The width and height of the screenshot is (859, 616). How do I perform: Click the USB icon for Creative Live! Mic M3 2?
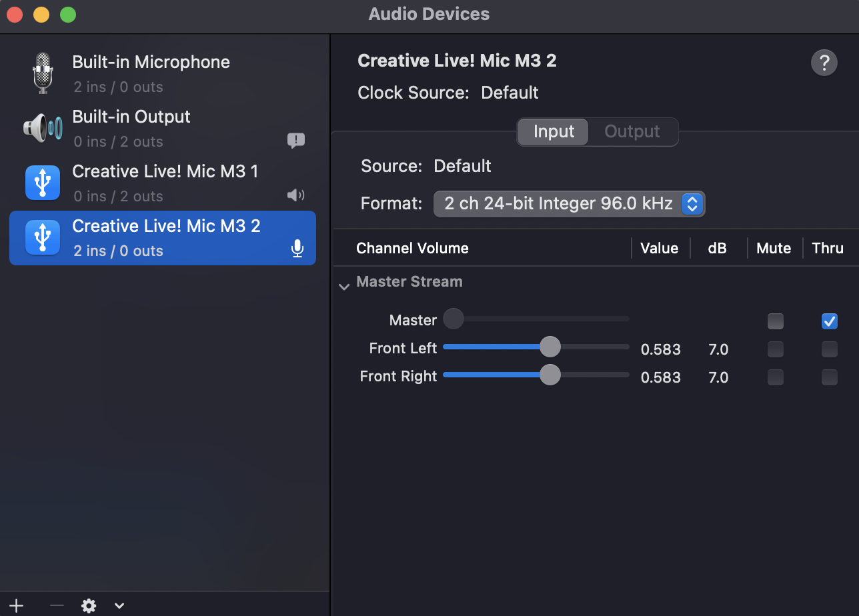pos(43,237)
